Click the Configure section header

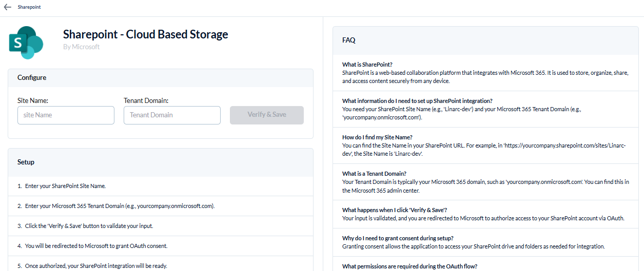[160, 78]
